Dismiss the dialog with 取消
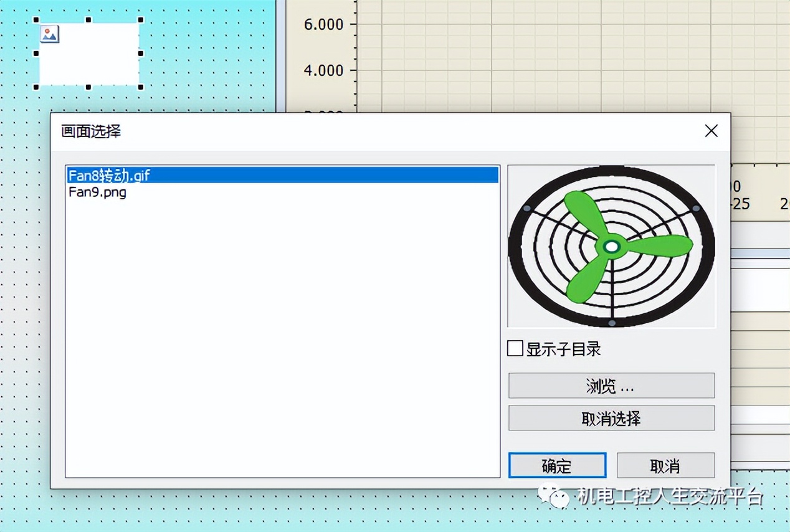Image resolution: width=790 pixels, height=532 pixels. coord(665,465)
